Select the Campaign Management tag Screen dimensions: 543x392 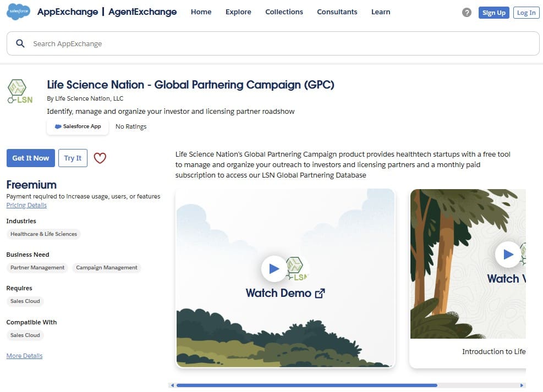[x=107, y=267]
